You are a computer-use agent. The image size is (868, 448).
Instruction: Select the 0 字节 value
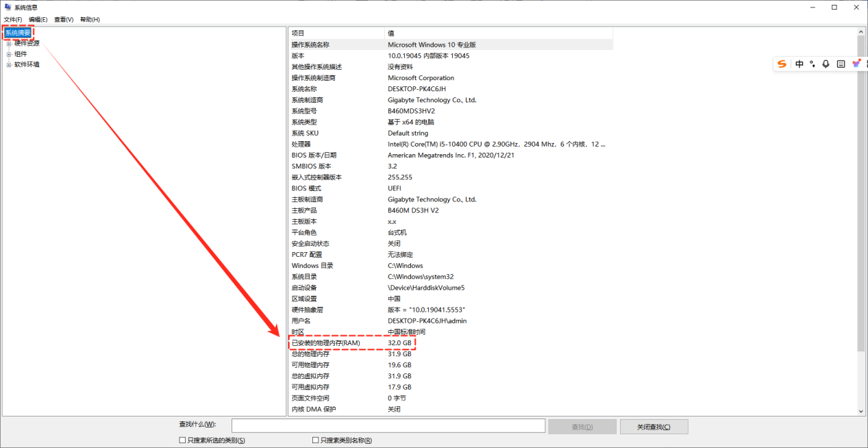397,398
